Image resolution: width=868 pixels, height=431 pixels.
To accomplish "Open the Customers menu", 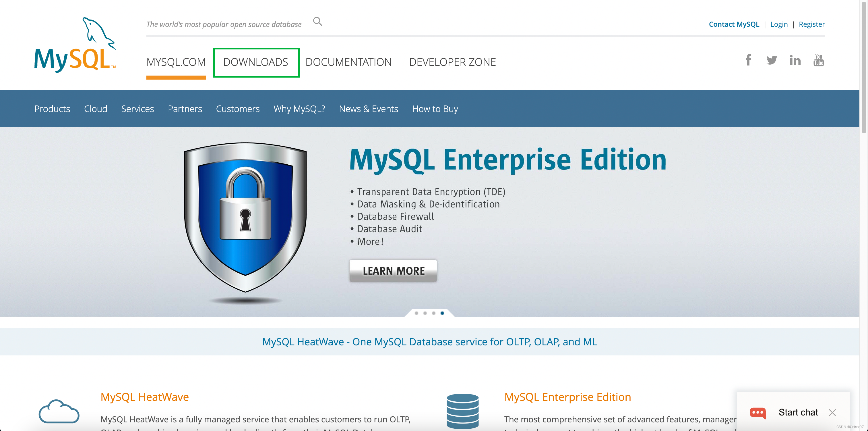I will (238, 109).
